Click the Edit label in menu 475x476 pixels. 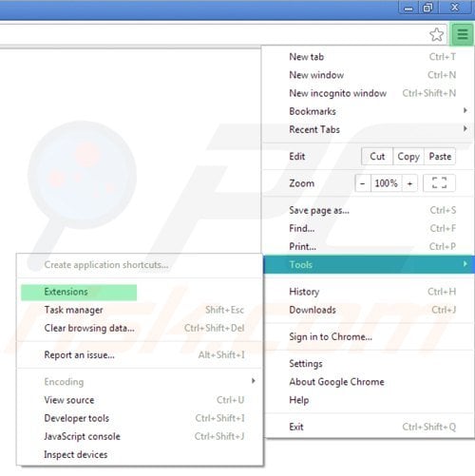coord(297,157)
